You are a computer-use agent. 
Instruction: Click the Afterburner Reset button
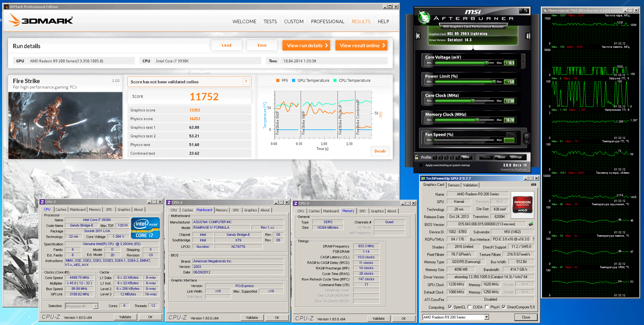501,157
